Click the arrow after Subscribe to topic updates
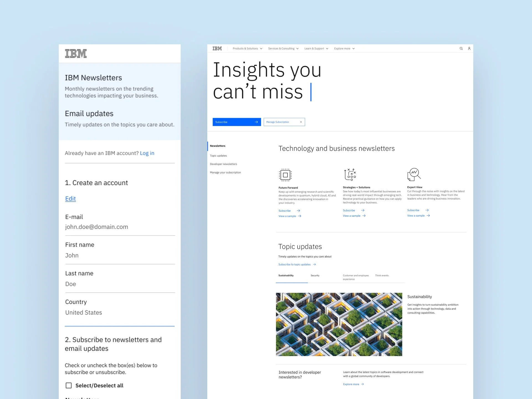This screenshot has width=532, height=399. pos(314,265)
